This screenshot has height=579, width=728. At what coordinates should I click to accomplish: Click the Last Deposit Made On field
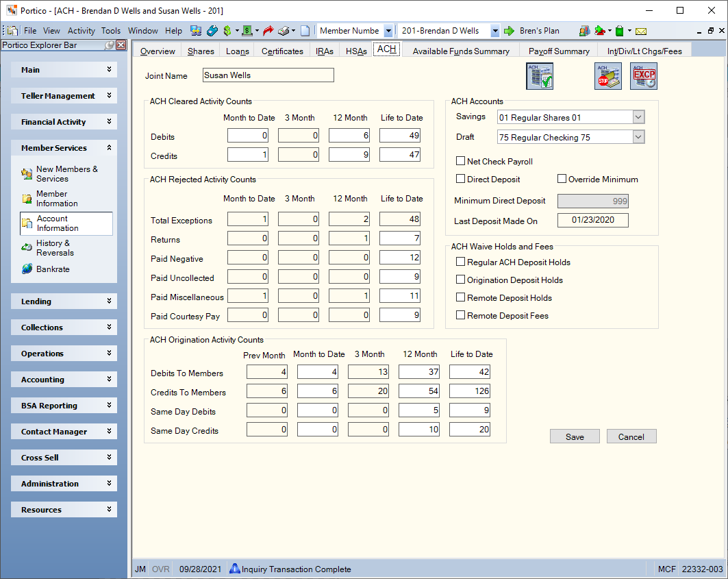click(x=593, y=220)
